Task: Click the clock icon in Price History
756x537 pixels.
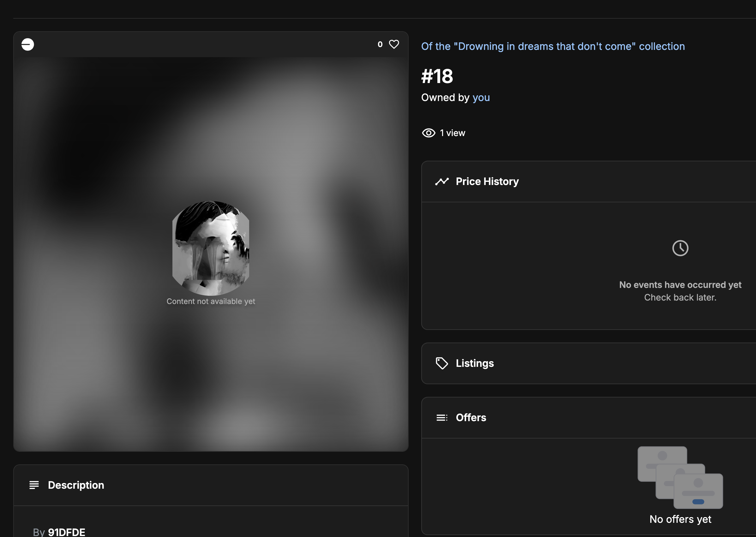Action: tap(680, 248)
